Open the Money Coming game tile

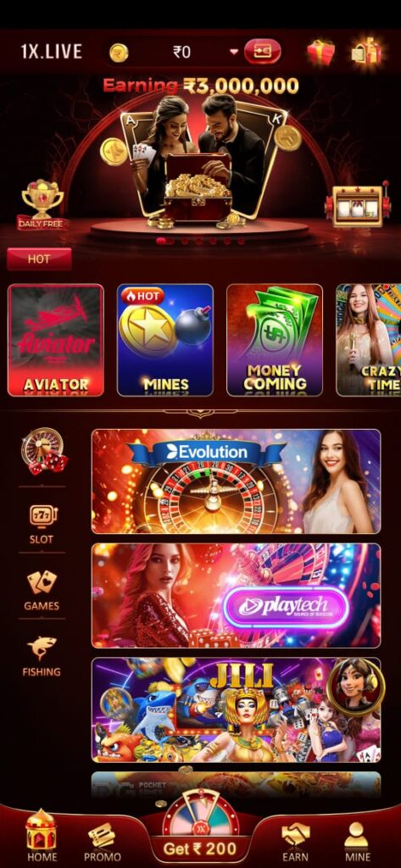[x=275, y=340]
